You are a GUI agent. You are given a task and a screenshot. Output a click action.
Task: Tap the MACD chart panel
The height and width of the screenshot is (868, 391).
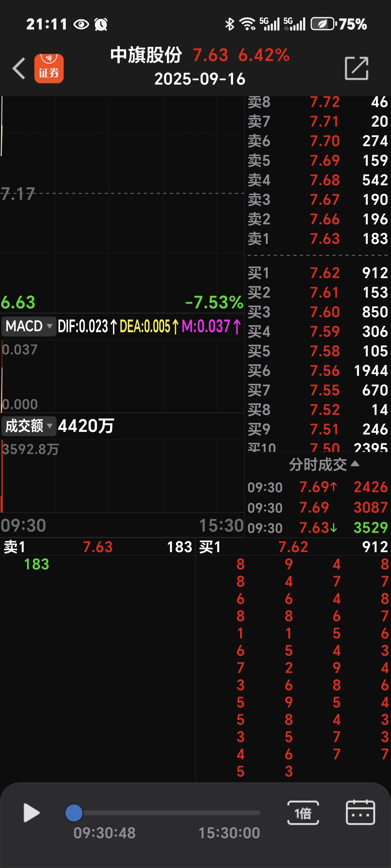tap(122, 376)
